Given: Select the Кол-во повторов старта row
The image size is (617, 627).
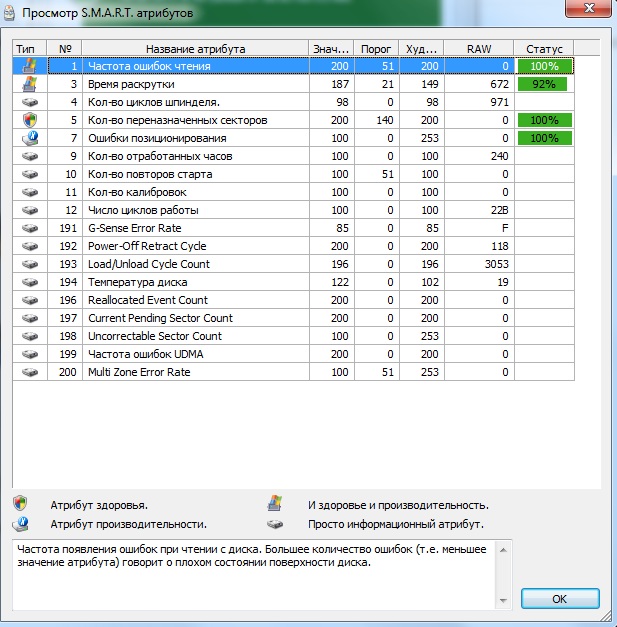Looking at the screenshot, I should [x=294, y=174].
